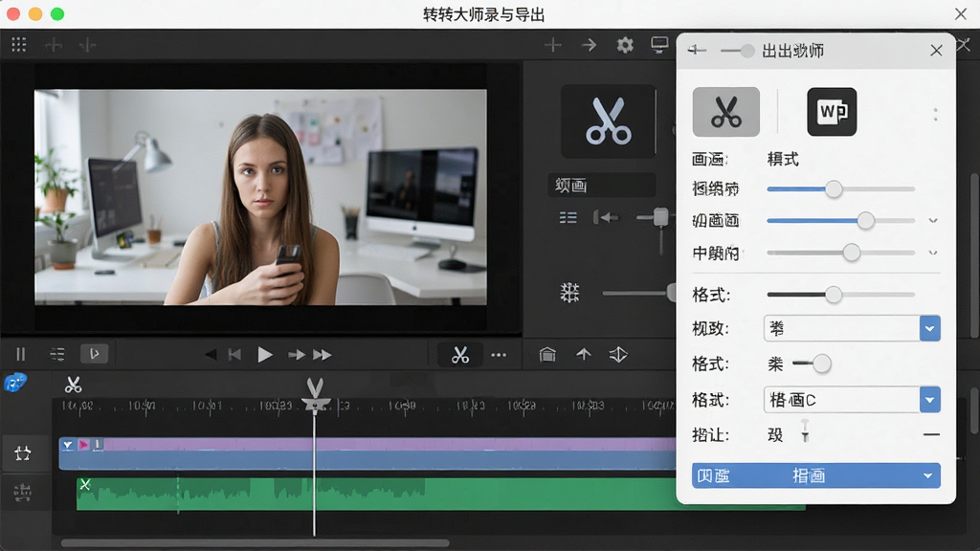Click the grid dots icon at top left

[x=19, y=44]
